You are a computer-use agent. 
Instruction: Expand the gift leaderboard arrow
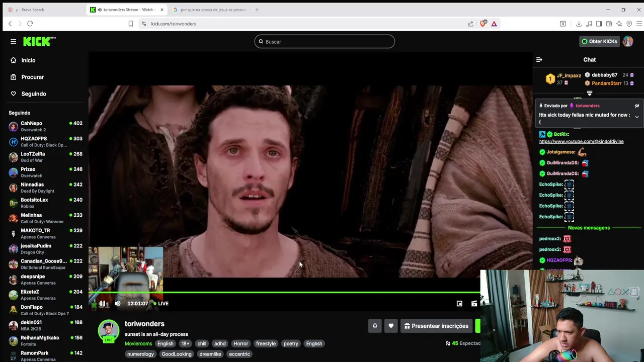pos(589,93)
